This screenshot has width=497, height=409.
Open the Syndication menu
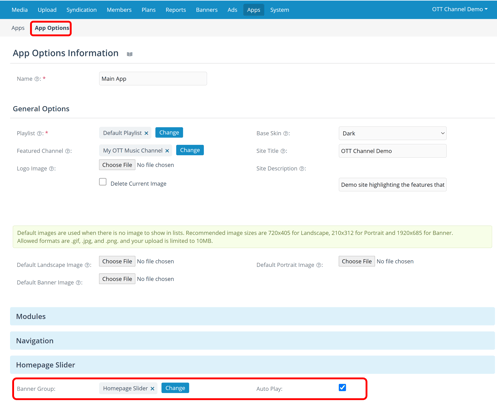tap(82, 10)
